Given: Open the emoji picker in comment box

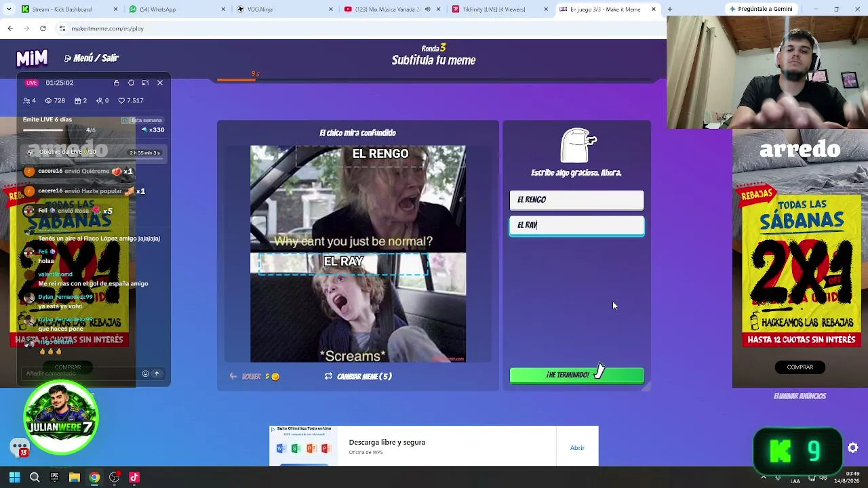Looking at the screenshot, I should 145,373.
